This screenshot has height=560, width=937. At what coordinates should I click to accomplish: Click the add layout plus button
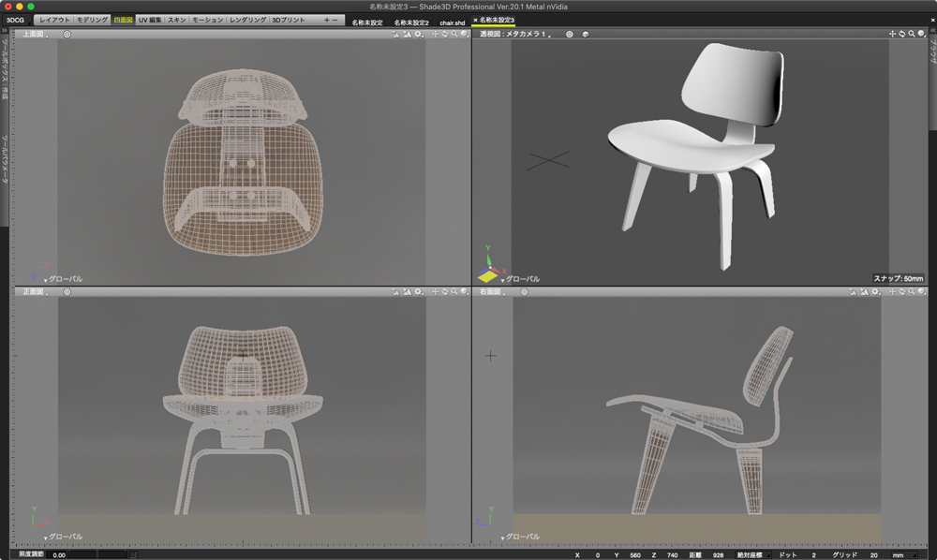326,20
